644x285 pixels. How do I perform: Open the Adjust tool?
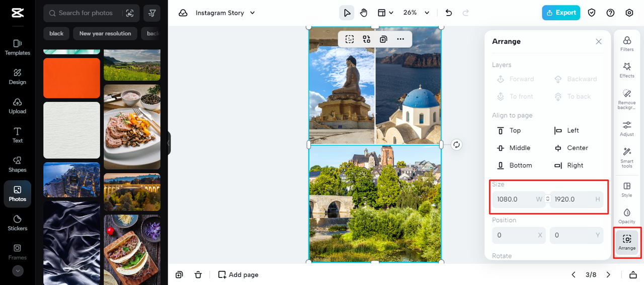(627, 128)
